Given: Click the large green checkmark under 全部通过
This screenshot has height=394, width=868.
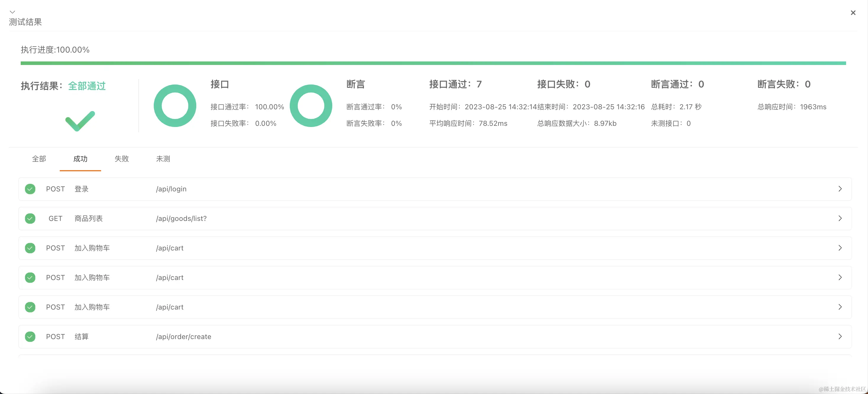Looking at the screenshot, I should coord(80,121).
